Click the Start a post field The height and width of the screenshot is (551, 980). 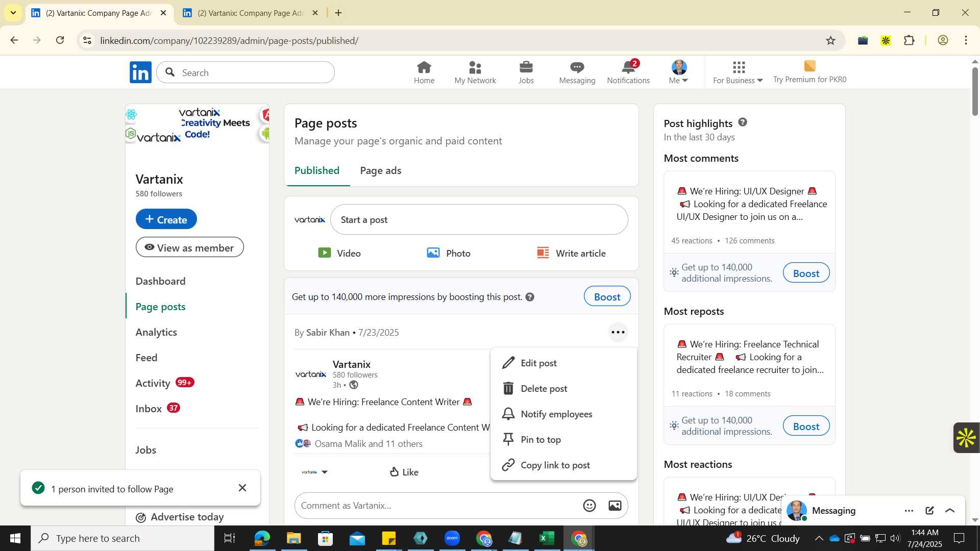pos(479,219)
